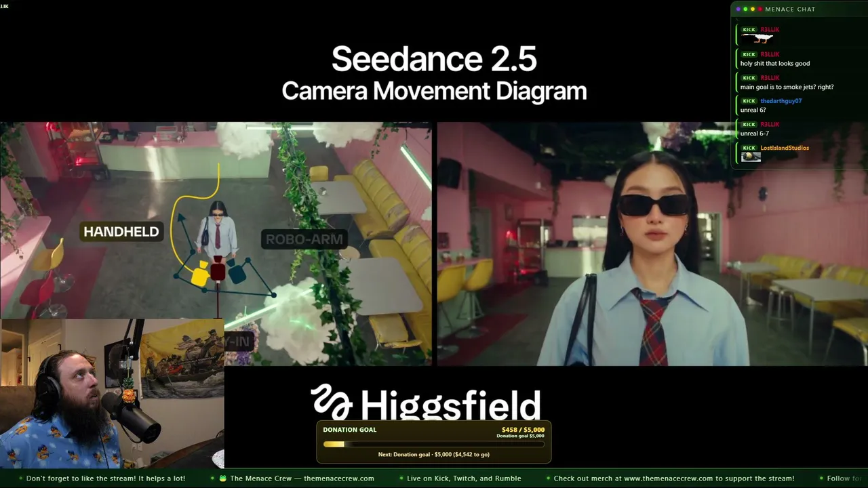
Task: Click "Don't forget to like the stream!" ticker text
Action: [106, 479]
